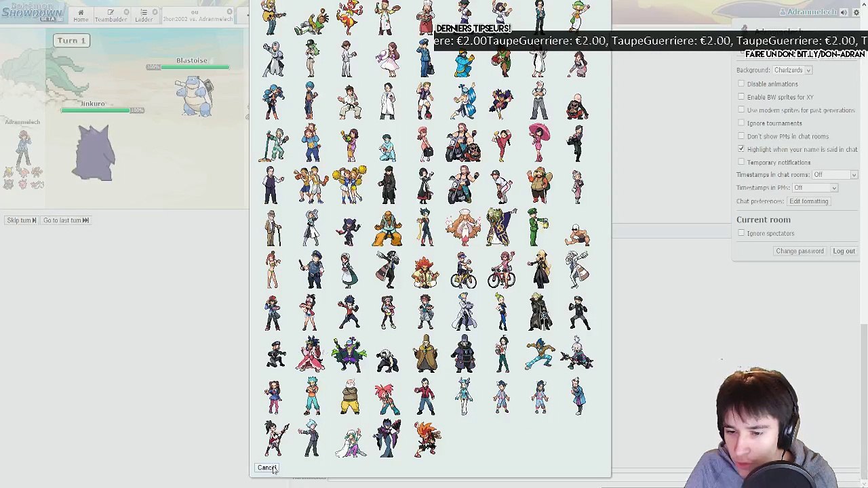Toggle Don't show PMs in chat rooms
868x488 pixels.
click(741, 136)
